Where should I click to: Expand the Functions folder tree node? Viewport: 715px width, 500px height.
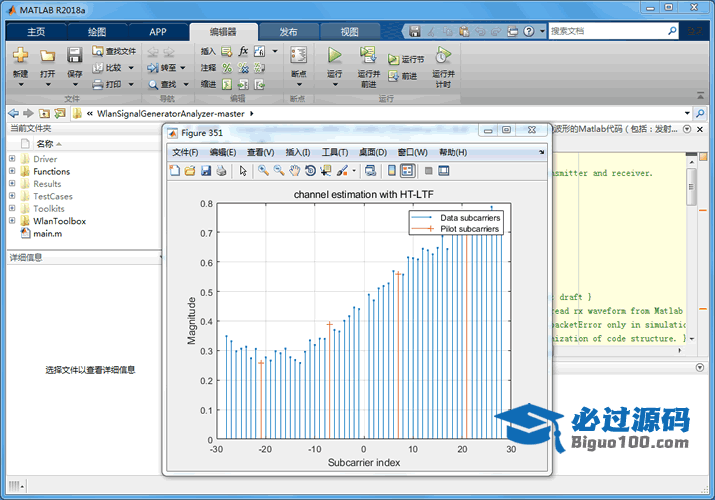pos(12,171)
